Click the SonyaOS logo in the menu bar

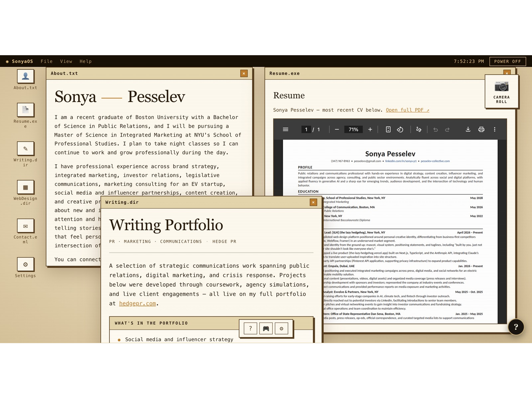pos(19,61)
